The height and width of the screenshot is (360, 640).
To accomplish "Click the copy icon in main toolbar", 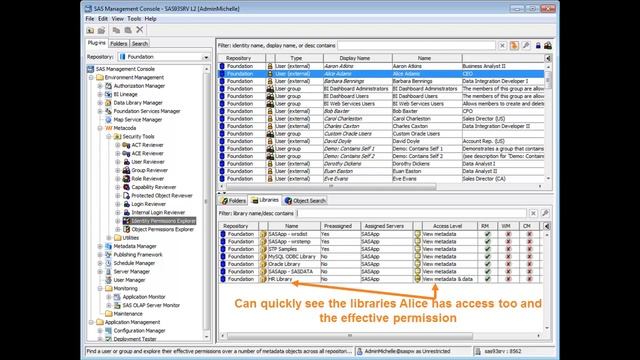I will click(x=116, y=30).
